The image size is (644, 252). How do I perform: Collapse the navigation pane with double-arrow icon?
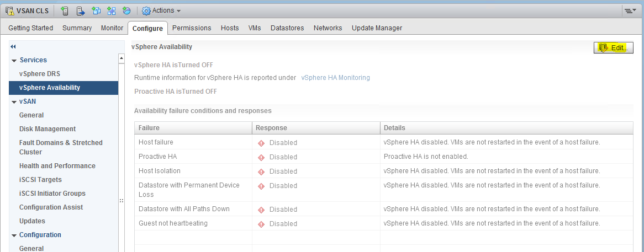pyautogui.click(x=13, y=47)
